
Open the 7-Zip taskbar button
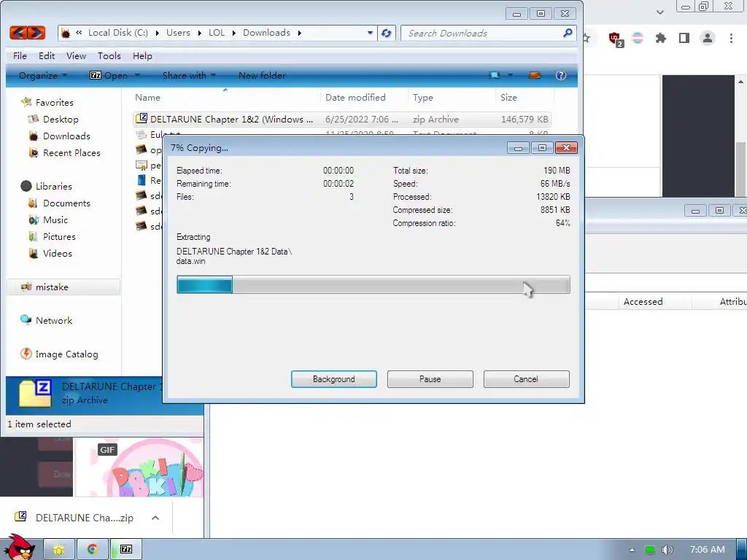126,549
